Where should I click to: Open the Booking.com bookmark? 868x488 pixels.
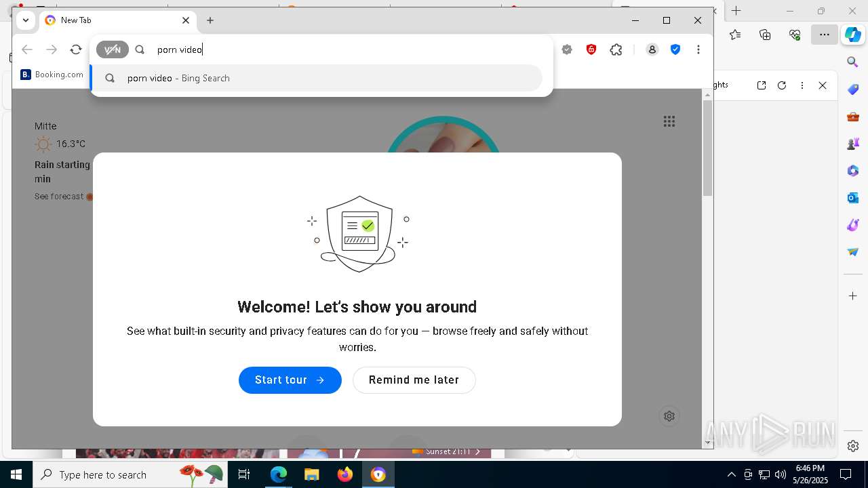pyautogui.click(x=52, y=75)
